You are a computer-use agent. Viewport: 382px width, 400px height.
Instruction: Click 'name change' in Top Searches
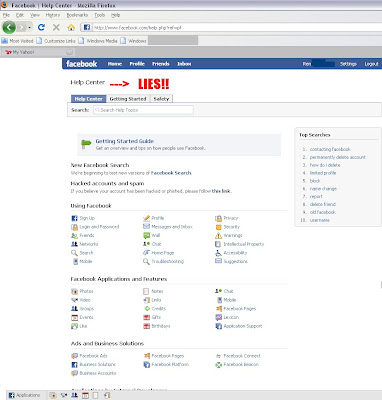(x=323, y=189)
